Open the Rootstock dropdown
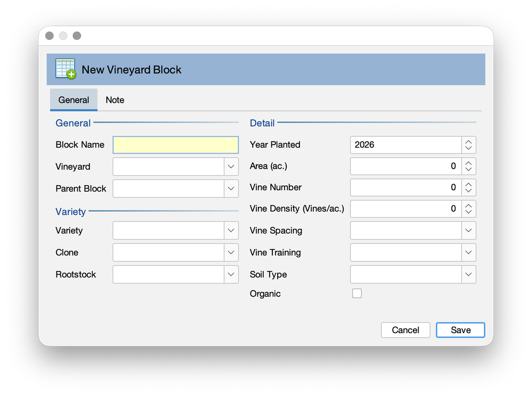 (231, 275)
